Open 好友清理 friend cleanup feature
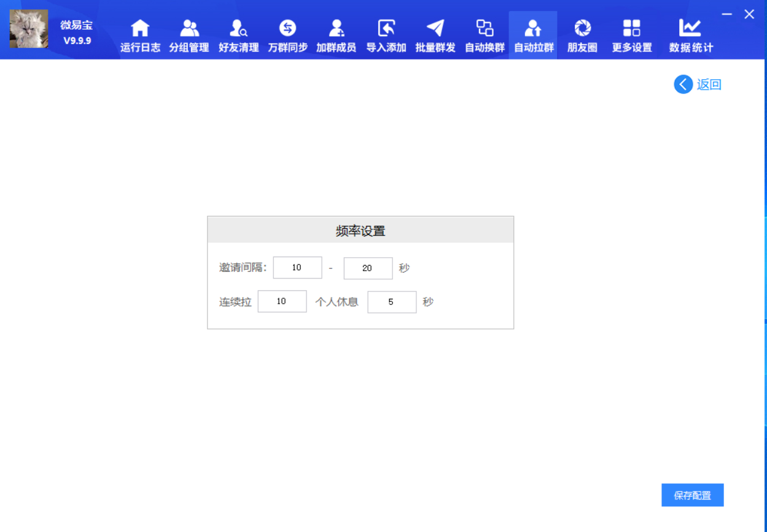Viewport: 767px width, 532px height. coord(238,34)
